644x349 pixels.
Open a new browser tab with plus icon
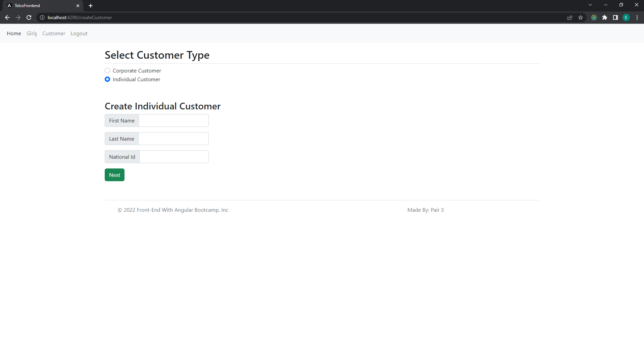click(90, 6)
